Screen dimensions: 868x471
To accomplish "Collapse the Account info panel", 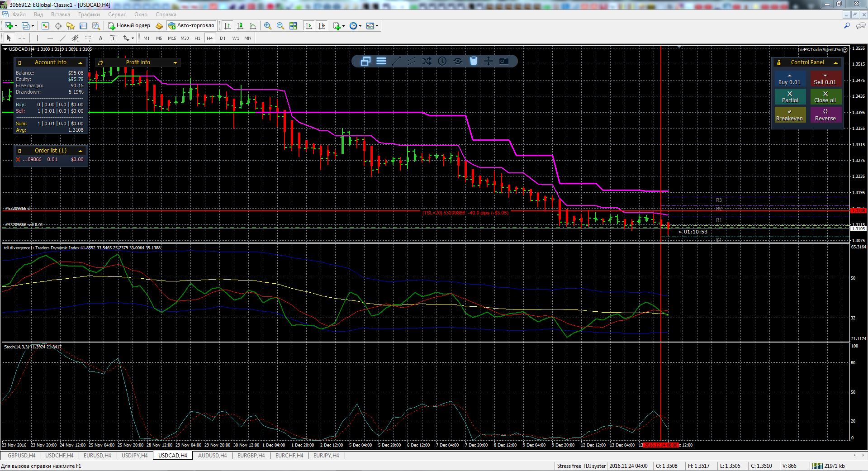I will pyautogui.click(x=81, y=62).
